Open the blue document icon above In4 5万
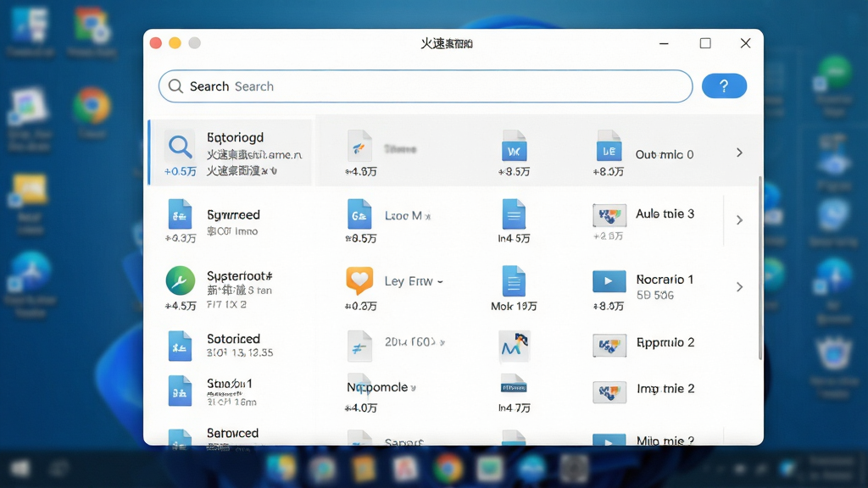Screen dimensions: 868x488 coord(514,214)
